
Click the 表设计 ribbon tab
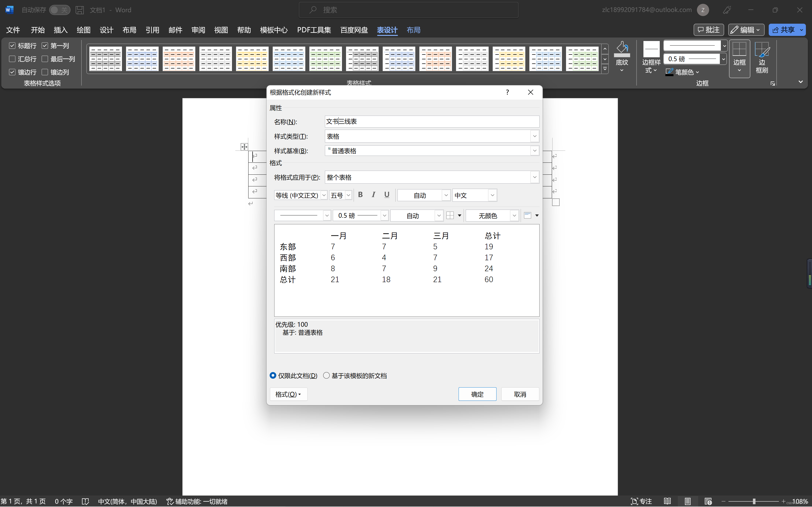pos(387,30)
